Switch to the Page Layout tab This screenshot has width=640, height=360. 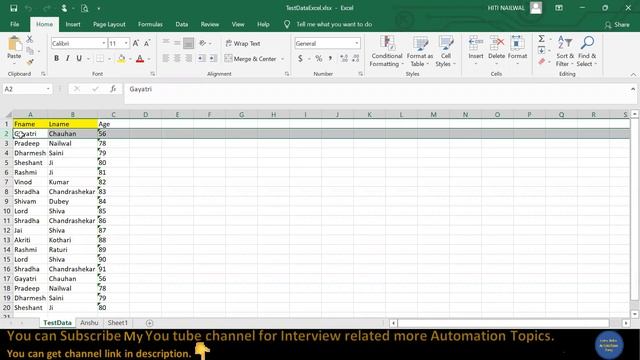[x=109, y=24]
